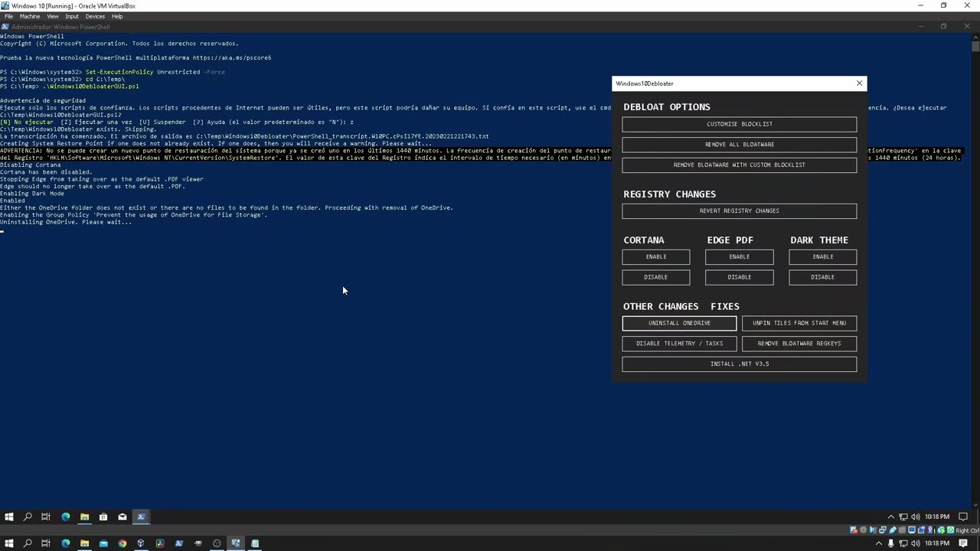
Task: Open Mail in the guest VM taskbar
Action: coord(122,517)
